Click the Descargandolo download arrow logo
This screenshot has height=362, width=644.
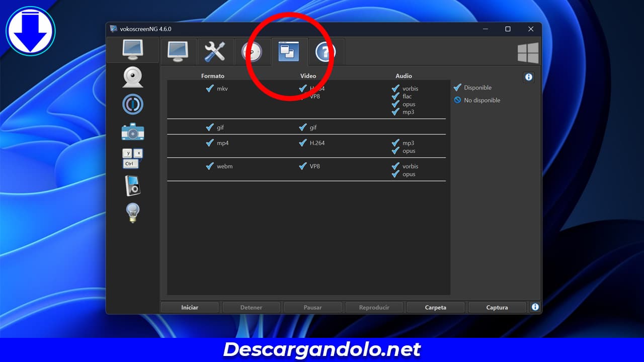[x=30, y=31]
